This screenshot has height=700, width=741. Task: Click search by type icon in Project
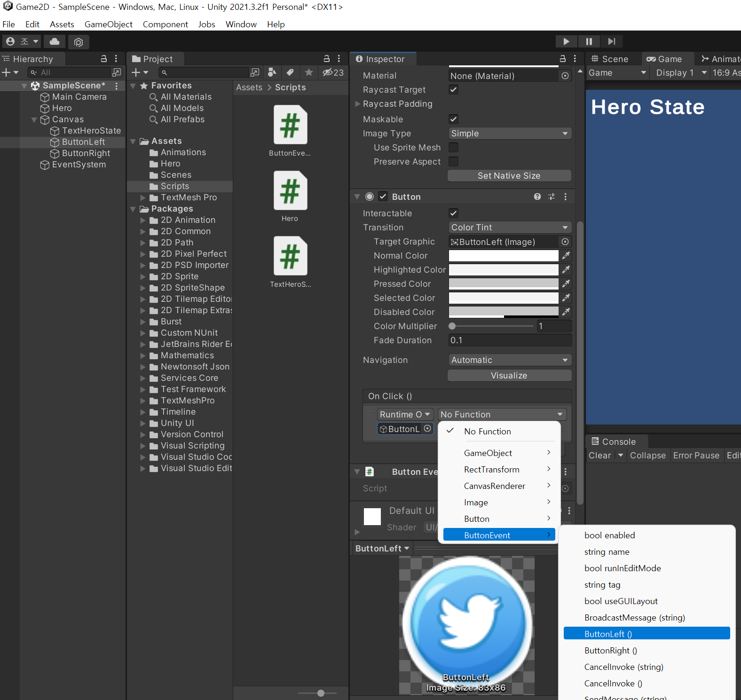coord(272,72)
